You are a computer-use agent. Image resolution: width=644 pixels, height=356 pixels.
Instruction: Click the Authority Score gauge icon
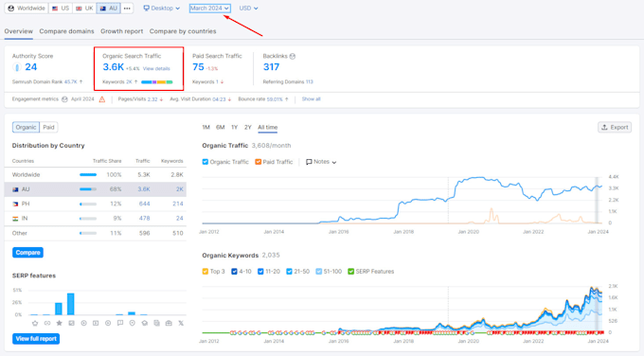click(17, 67)
